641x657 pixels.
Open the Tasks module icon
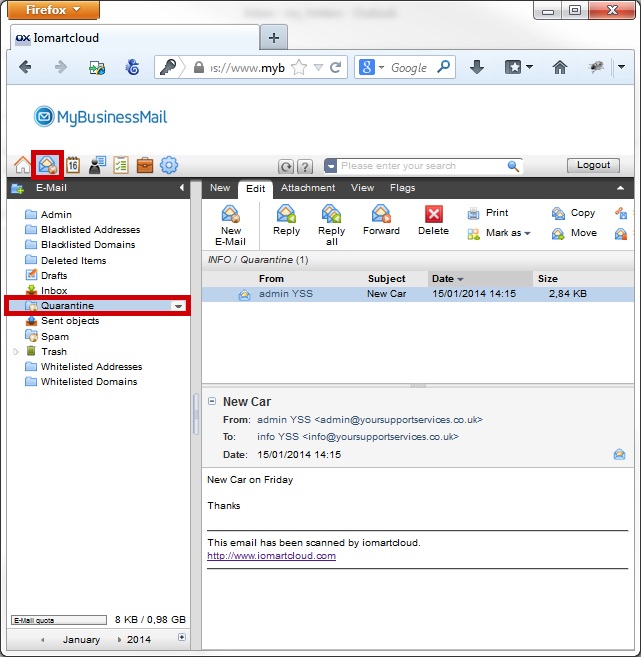coord(121,166)
